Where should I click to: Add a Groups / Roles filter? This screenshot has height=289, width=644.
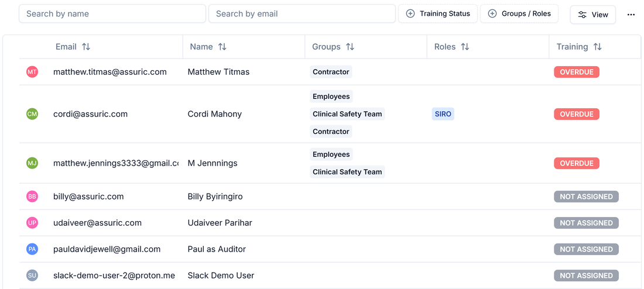519,13
